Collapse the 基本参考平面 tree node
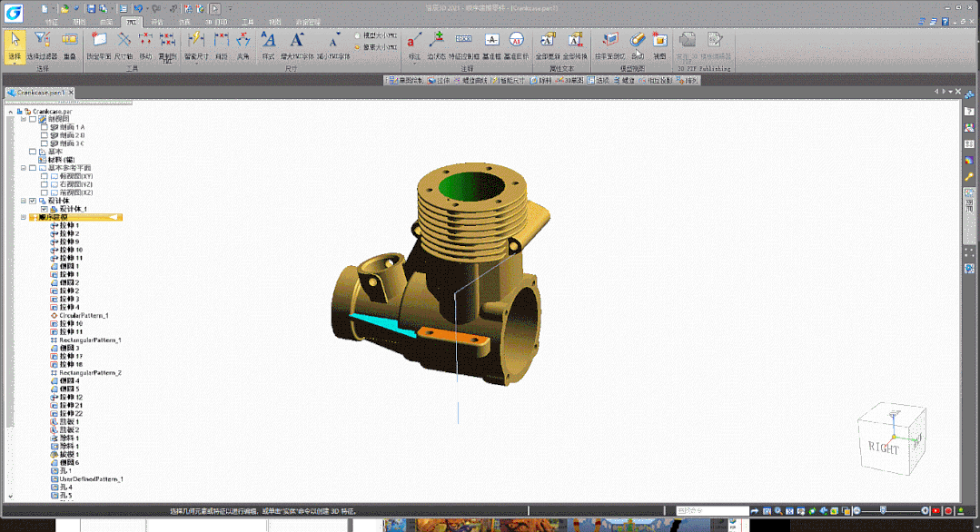The height and width of the screenshot is (532, 980). coord(23,168)
